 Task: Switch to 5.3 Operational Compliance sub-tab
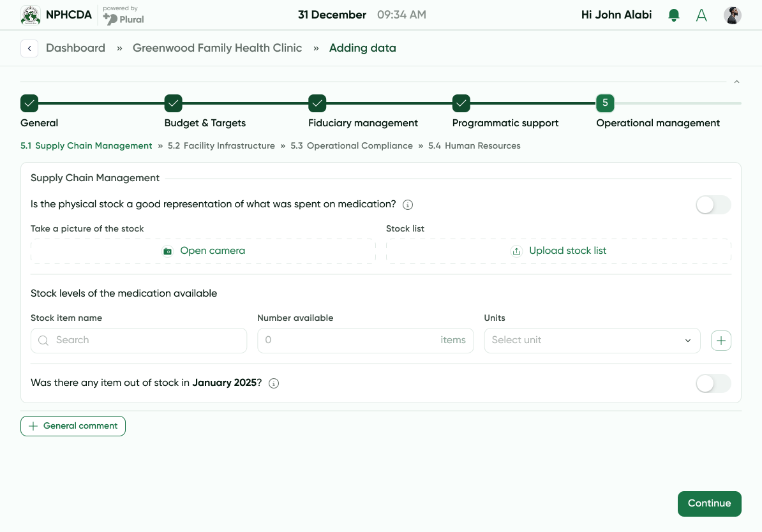352,145
